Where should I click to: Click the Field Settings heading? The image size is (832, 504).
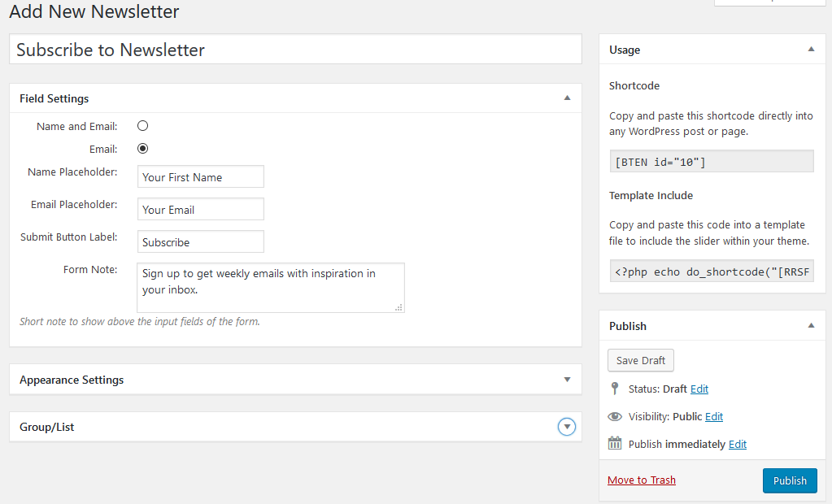click(54, 98)
